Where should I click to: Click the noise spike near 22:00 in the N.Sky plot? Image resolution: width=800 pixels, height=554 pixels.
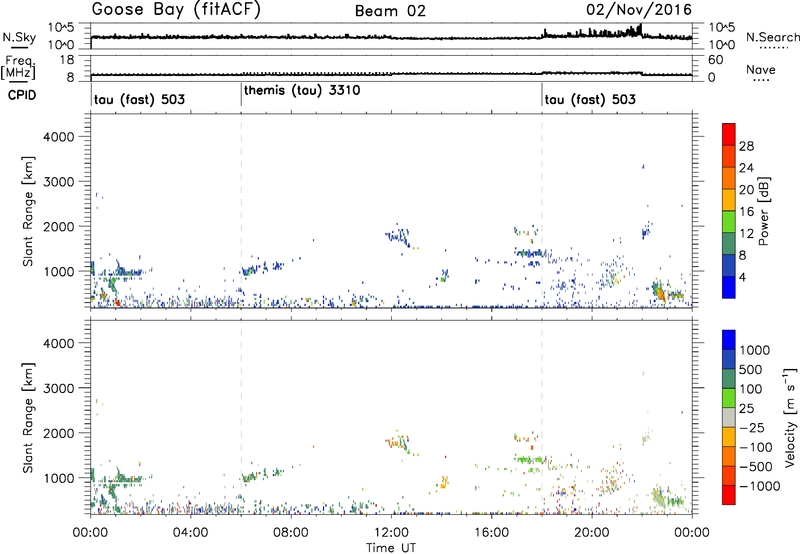(x=640, y=29)
